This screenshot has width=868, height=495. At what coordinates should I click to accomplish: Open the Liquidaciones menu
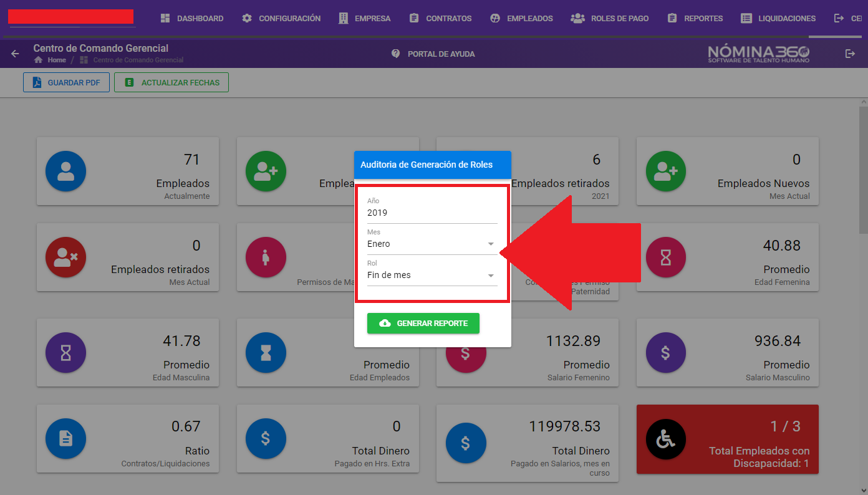pyautogui.click(x=778, y=19)
